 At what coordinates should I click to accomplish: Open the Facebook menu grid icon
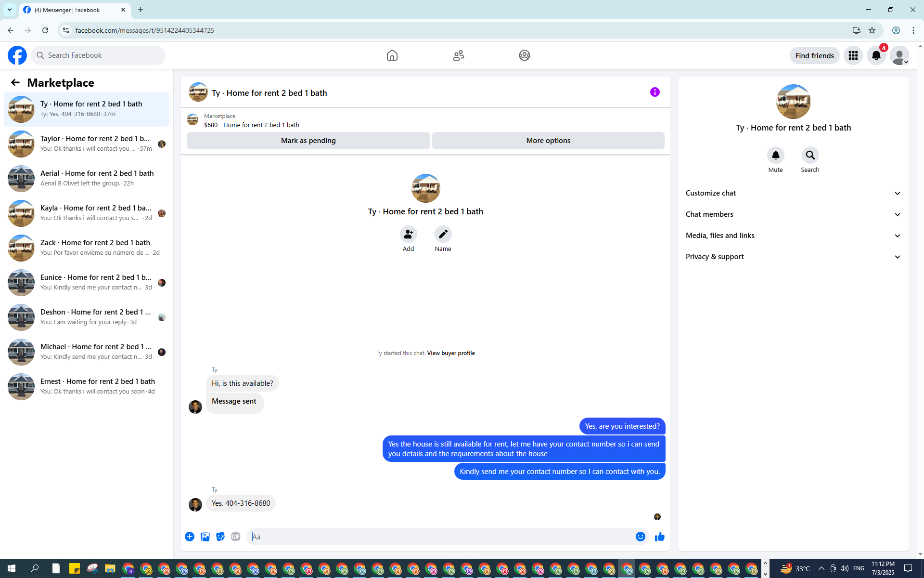(853, 55)
